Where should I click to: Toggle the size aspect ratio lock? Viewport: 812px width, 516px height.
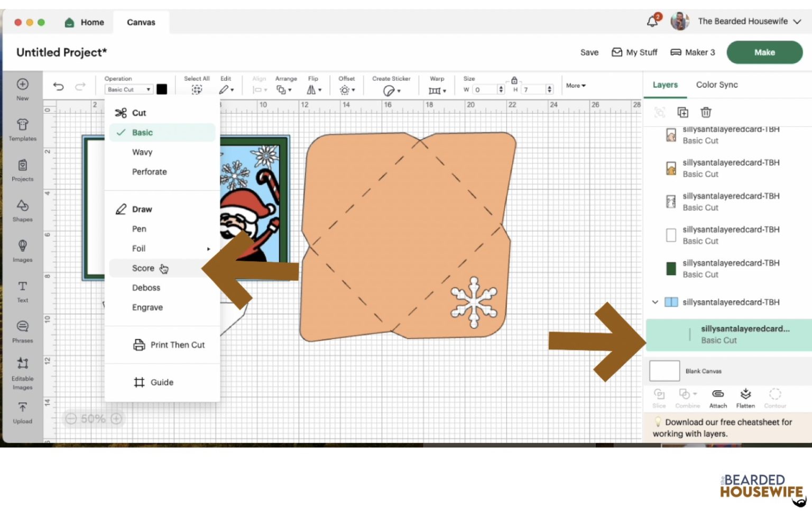[x=514, y=80]
